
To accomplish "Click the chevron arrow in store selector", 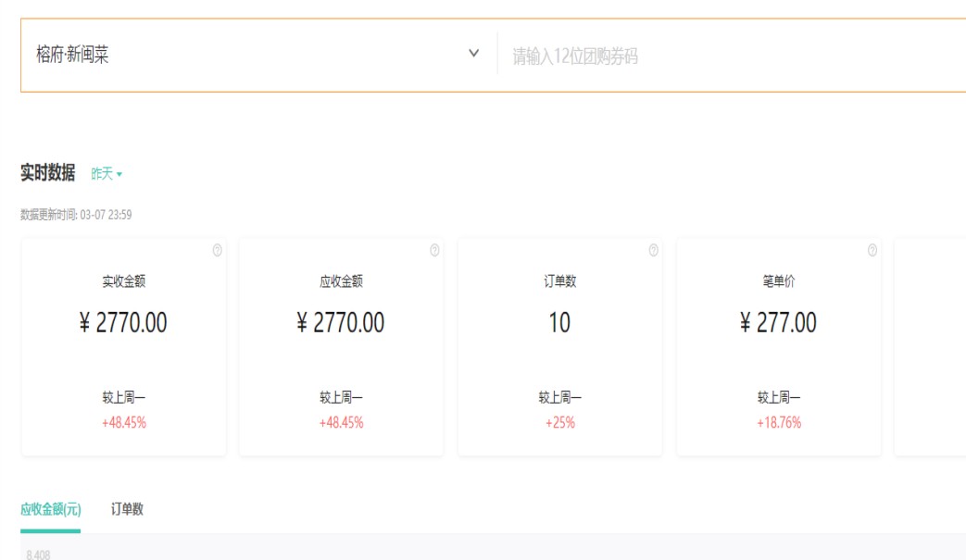I will [474, 54].
